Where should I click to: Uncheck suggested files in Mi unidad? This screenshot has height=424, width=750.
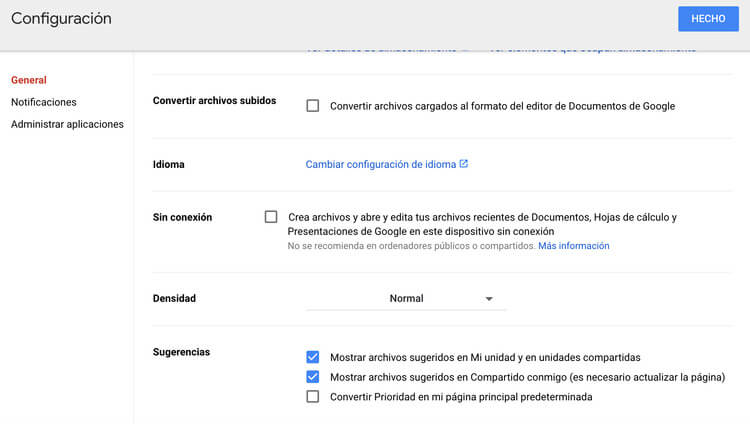coord(313,357)
